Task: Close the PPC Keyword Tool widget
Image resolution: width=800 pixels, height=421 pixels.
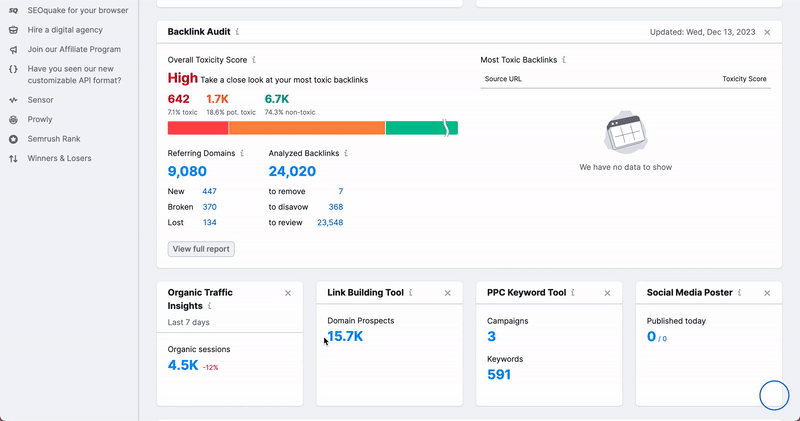Action: coord(607,293)
